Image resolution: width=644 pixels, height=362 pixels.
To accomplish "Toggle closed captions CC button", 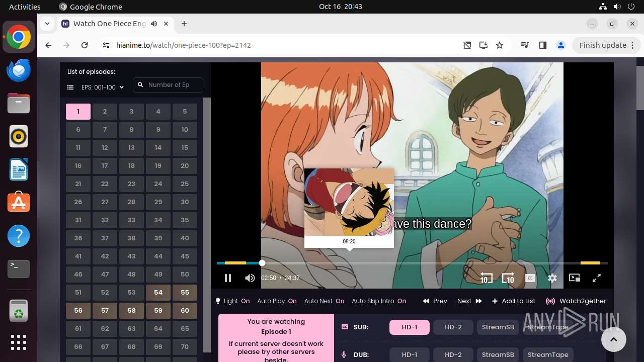I will click(x=530, y=278).
